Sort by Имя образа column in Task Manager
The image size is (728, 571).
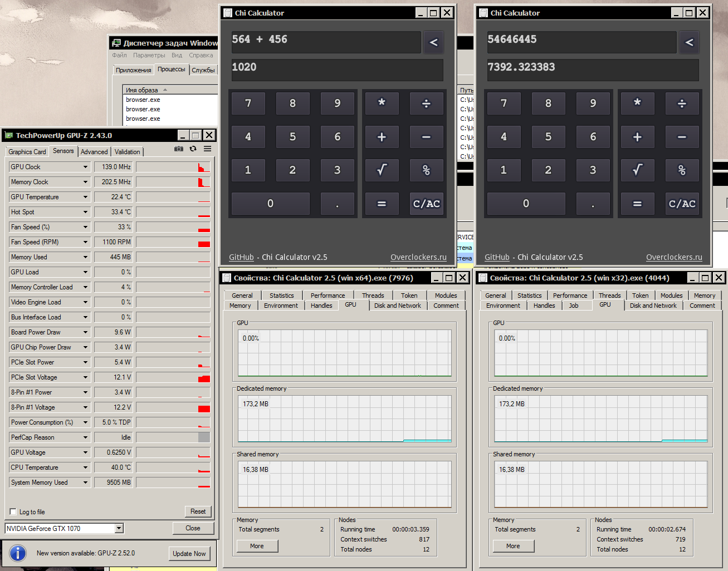point(169,90)
